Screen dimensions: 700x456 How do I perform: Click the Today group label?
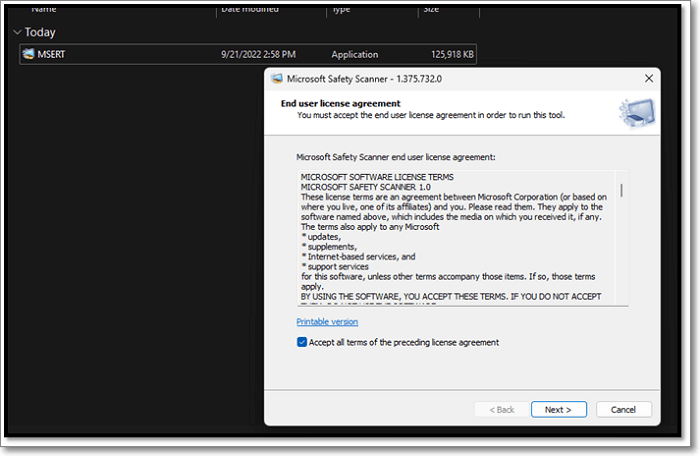(40, 32)
